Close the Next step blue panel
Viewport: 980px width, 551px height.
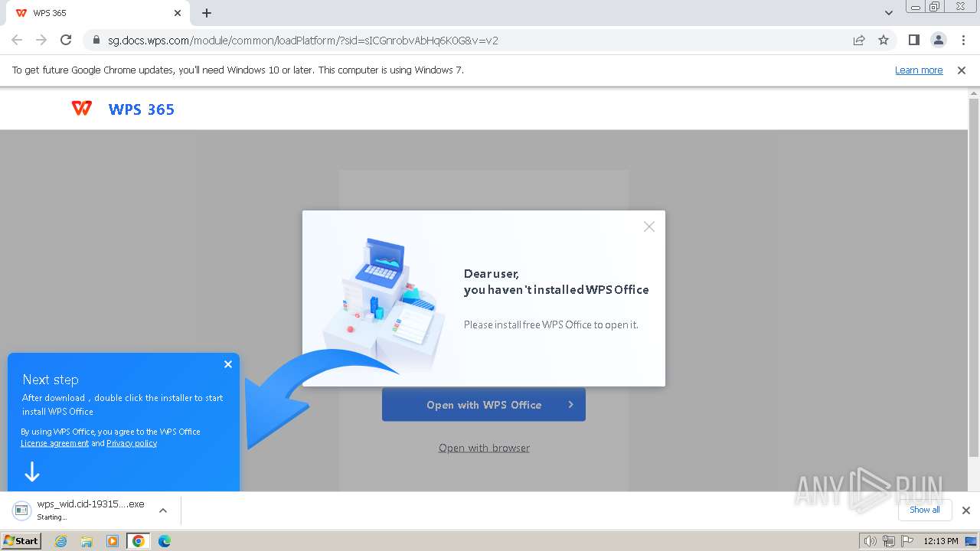coord(228,364)
